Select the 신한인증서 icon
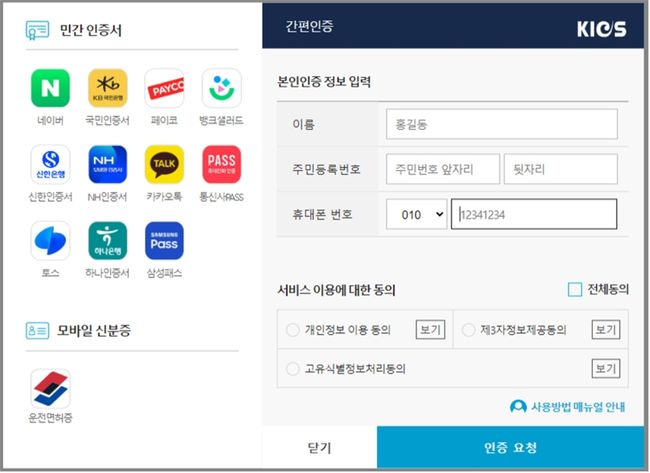 click(50, 165)
